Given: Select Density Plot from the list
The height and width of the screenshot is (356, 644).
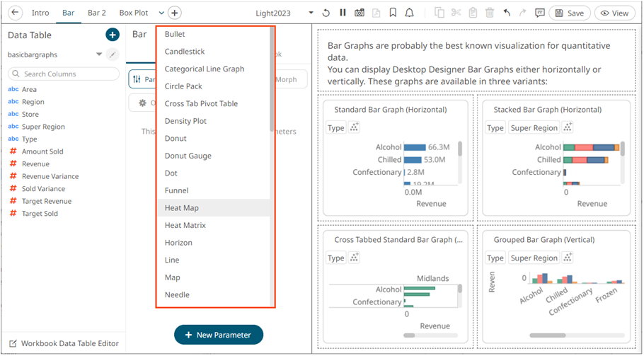Looking at the screenshot, I should 214,121.
